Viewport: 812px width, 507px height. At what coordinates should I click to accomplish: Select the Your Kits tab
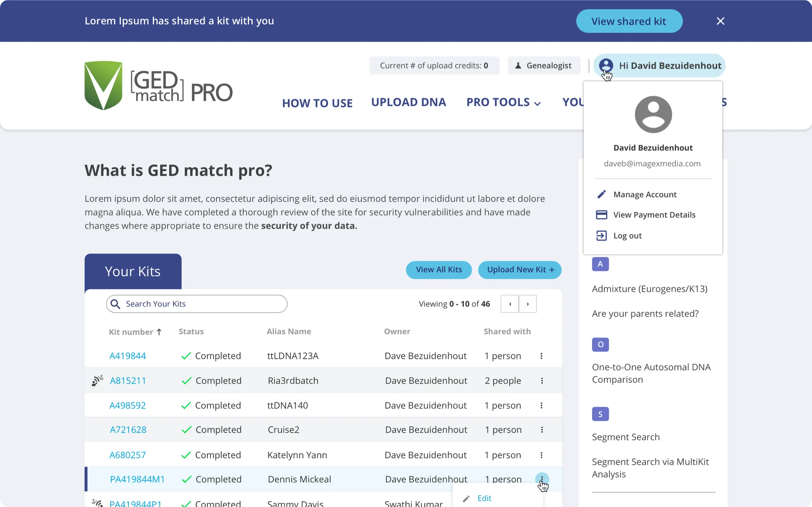[x=133, y=271]
